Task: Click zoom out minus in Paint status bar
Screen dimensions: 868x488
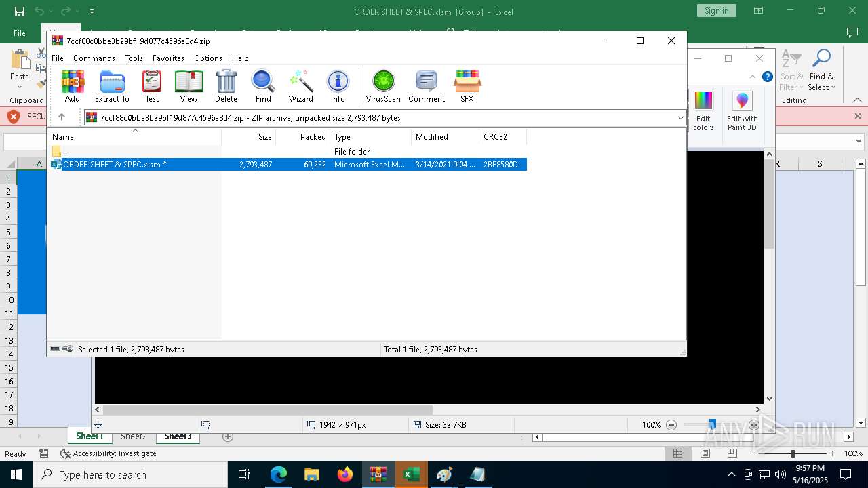Action: (671, 425)
